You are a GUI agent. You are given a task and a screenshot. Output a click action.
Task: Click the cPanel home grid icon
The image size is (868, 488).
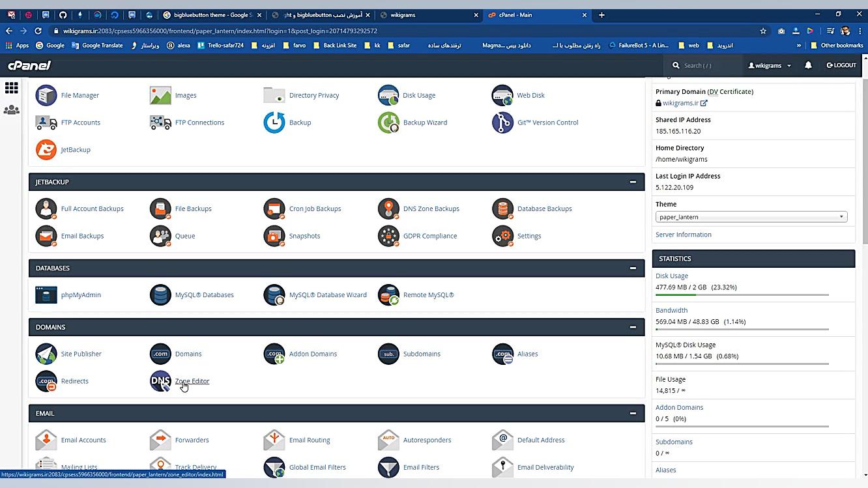12,87
